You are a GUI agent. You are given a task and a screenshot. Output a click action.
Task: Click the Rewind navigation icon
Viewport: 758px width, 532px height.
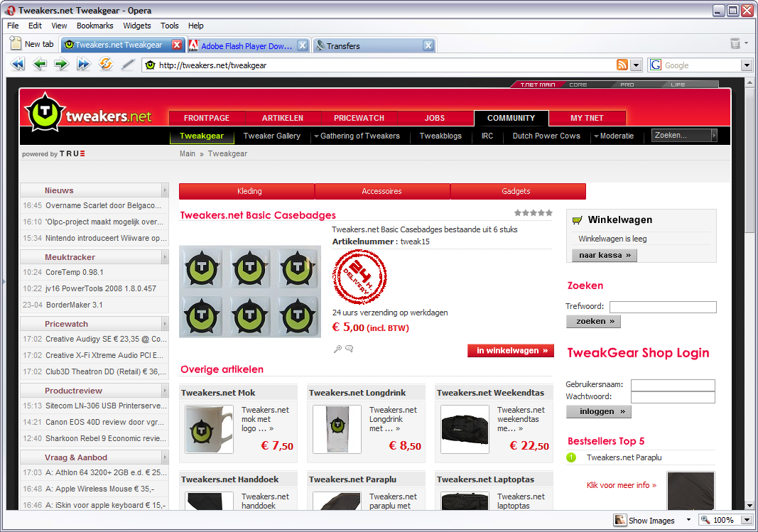[x=17, y=64]
